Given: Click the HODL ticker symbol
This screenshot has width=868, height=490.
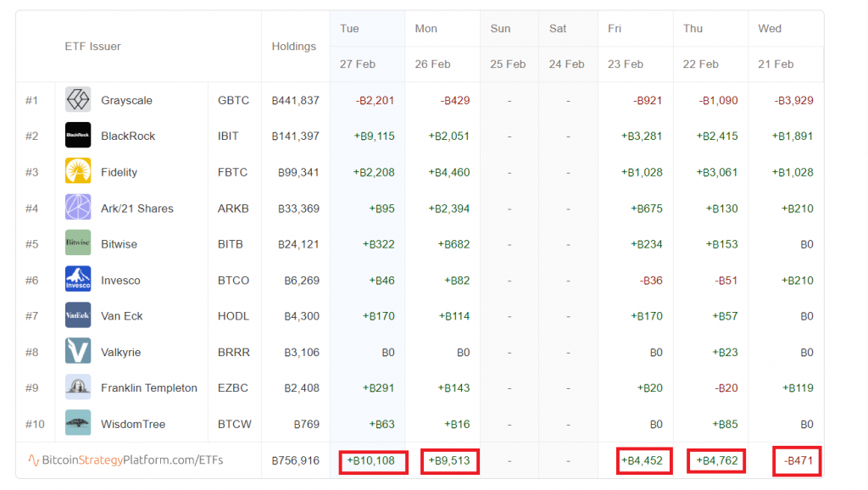Looking at the screenshot, I should [233, 316].
